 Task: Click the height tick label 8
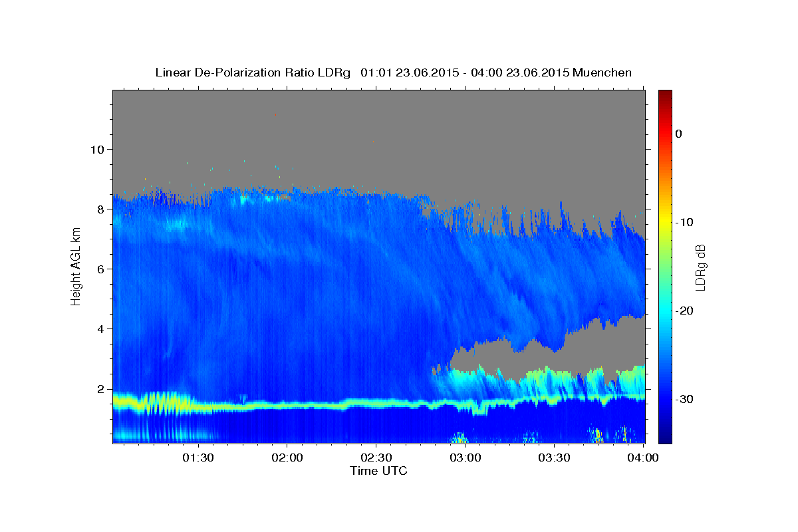100,209
